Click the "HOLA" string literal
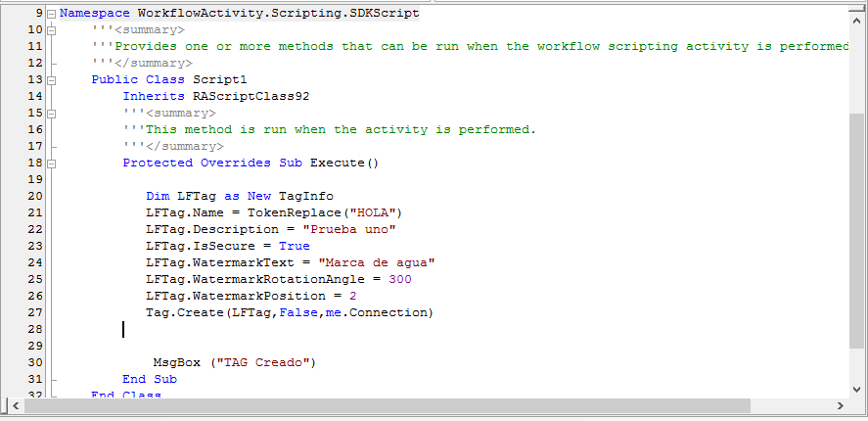Screen dimensions: 868x421 [373, 212]
